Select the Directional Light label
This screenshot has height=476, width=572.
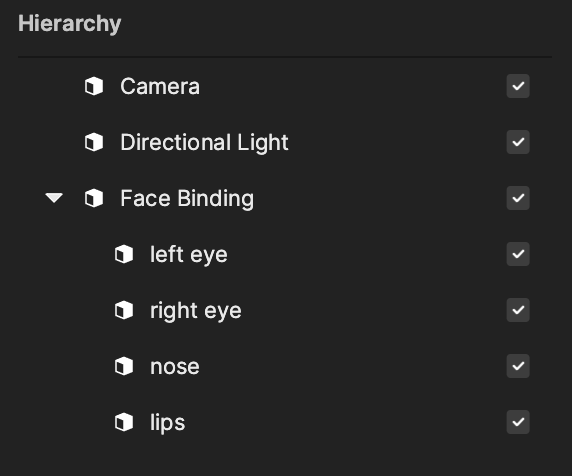pyautogui.click(x=204, y=143)
